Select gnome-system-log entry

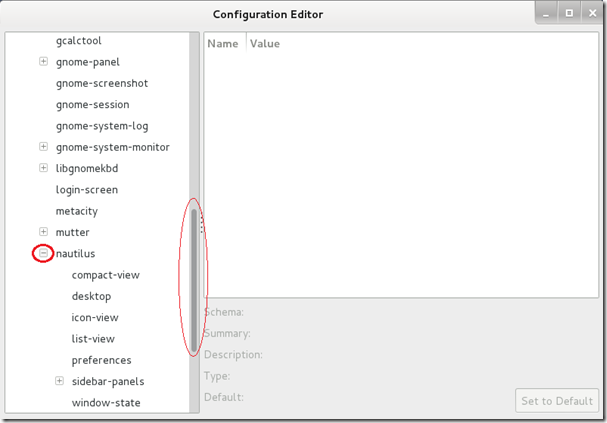(x=102, y=126)
